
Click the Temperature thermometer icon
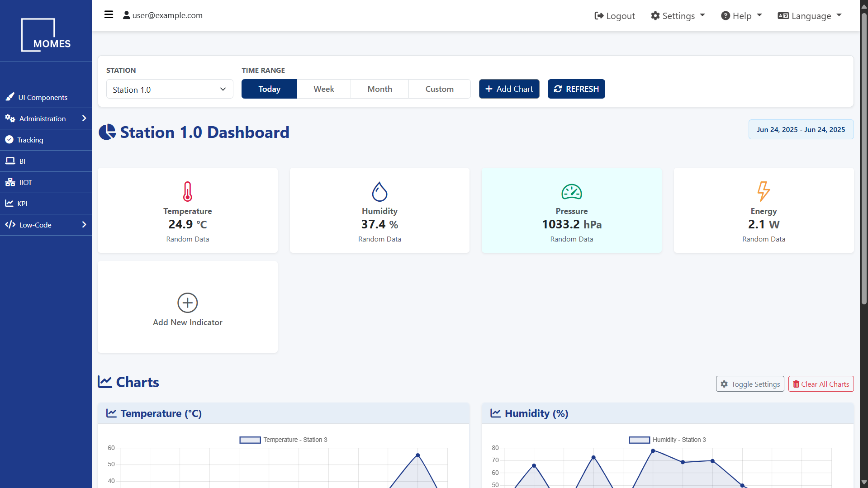point(187,191)
